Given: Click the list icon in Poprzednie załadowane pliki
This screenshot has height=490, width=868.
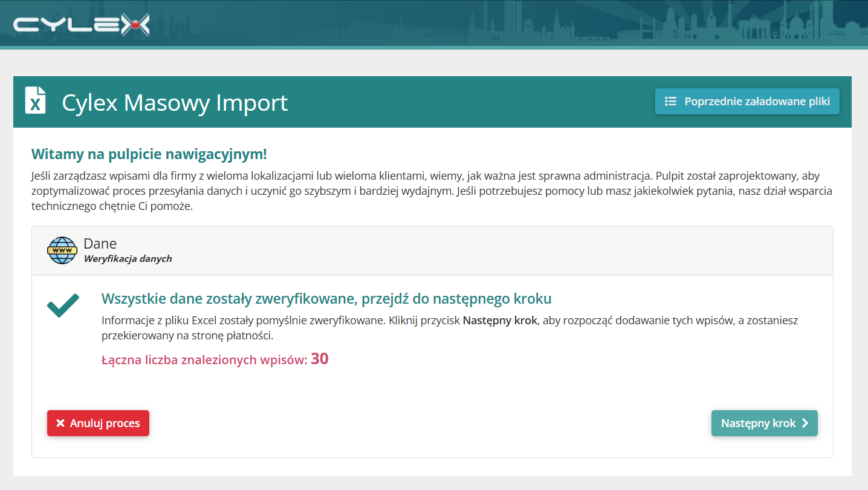Looking at the screenshot, I should click(670, 101).
